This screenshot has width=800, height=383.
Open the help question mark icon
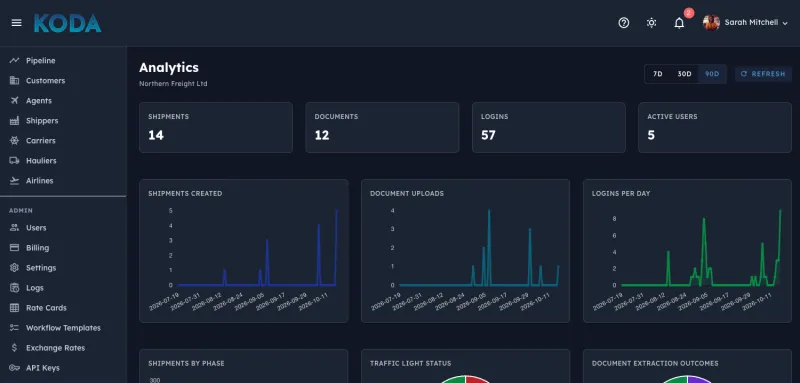click(x=623, y=23)
